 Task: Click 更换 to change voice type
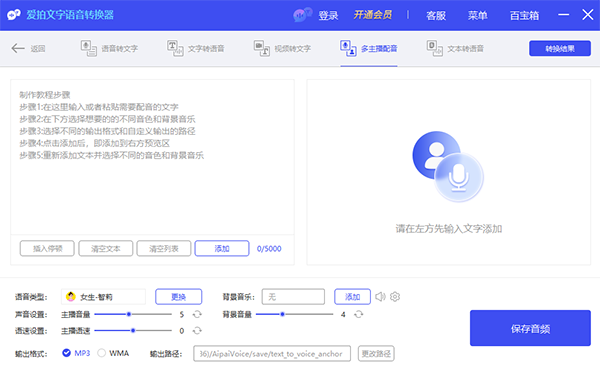pos(178,297)
